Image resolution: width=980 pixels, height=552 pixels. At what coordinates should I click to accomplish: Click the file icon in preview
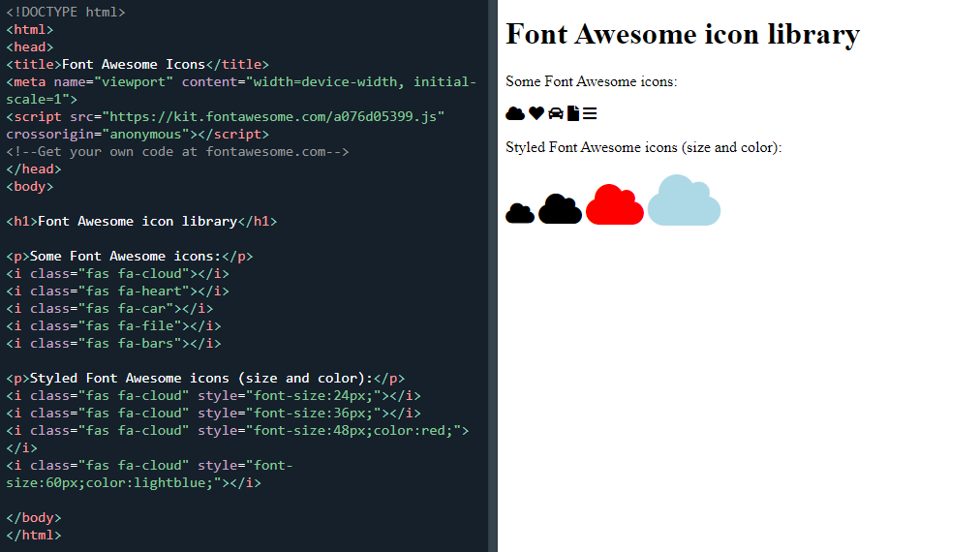[x=573, y=113]
